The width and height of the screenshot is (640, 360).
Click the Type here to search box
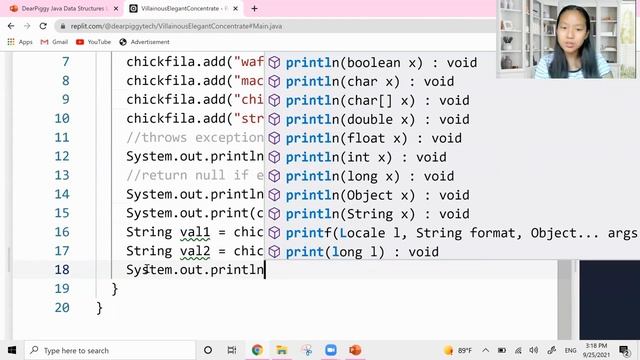point(110,350)
